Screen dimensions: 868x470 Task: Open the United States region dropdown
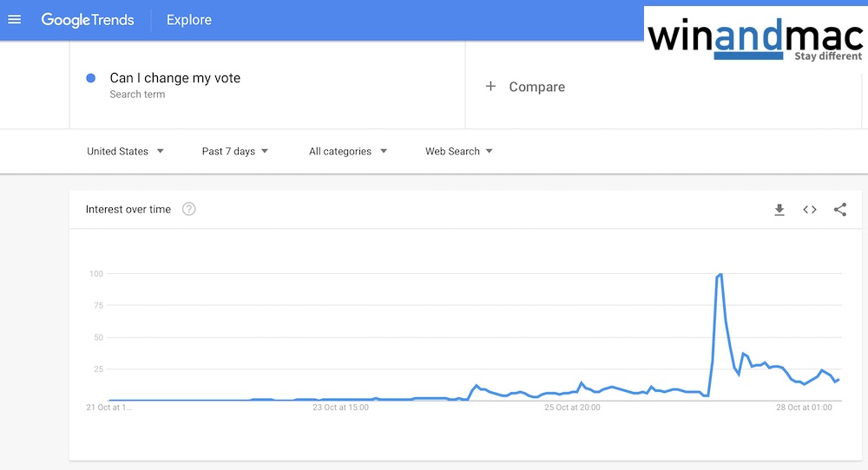[x=124, y=151]
